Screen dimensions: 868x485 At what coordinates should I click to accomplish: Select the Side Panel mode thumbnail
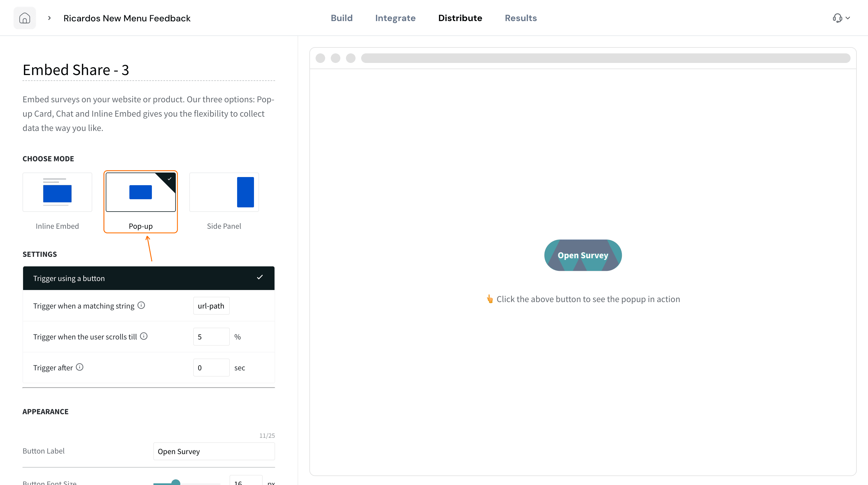[x=224, y=192]
